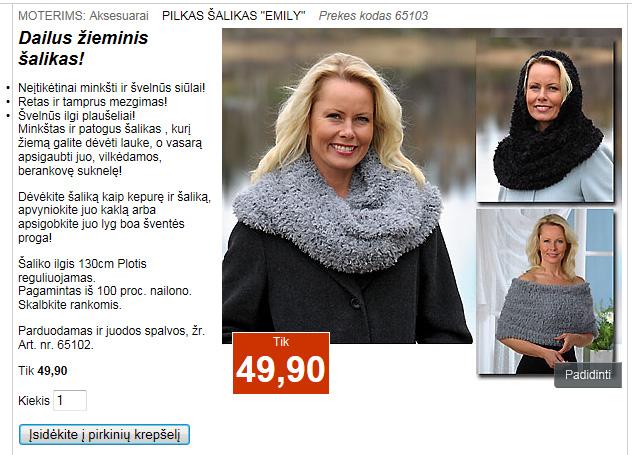Screen dimensions: 632x455
Task: Select the black hooded scarf thumbnail
Action: pos(545,120)
